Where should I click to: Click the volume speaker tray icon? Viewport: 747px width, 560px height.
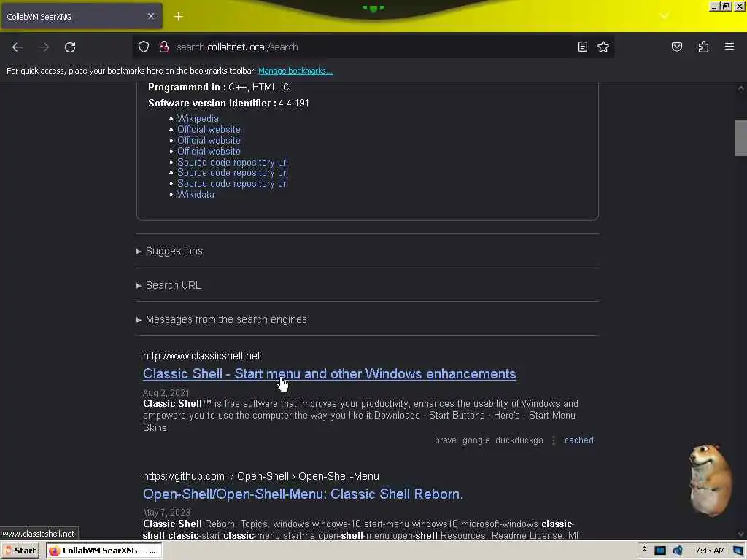tap(677, 551)
